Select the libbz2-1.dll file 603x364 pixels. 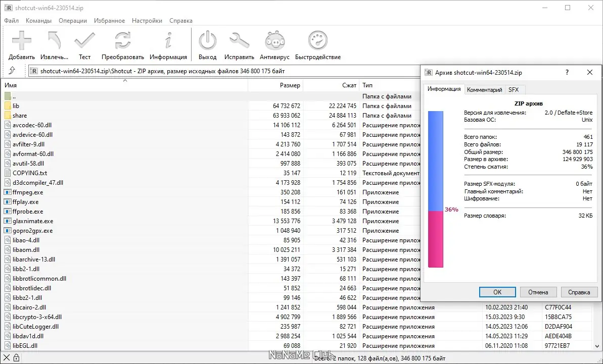point(27,298)
